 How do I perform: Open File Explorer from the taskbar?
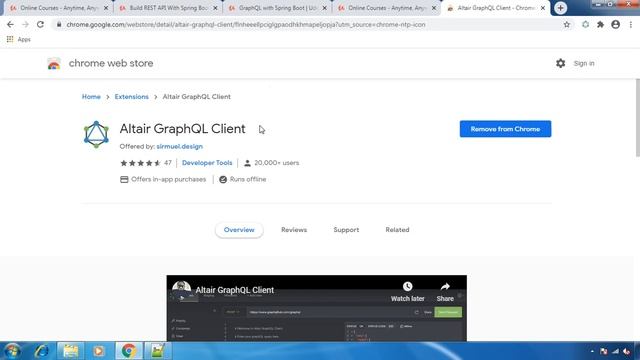[71, 351]
